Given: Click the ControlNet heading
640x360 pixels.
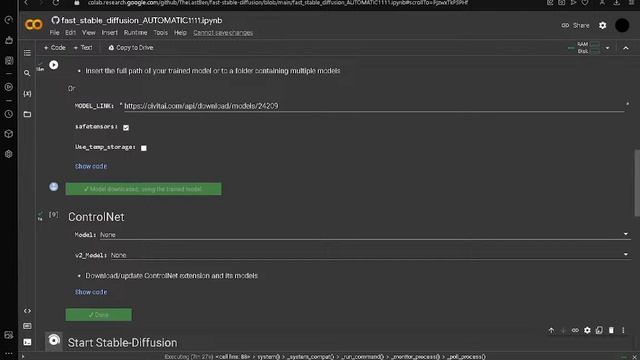Looking at the screenshot, I should point(96,217).
